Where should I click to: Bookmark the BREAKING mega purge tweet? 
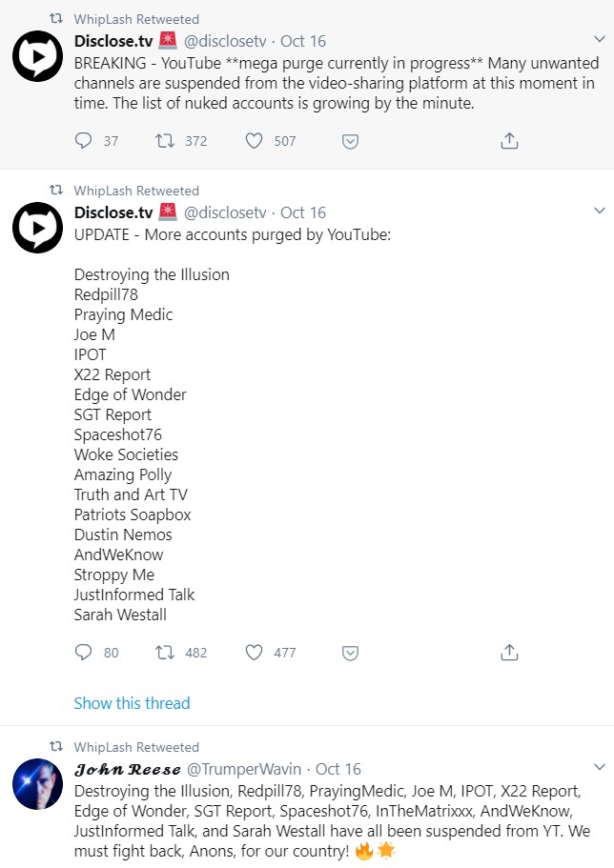(x=350, y=141)
